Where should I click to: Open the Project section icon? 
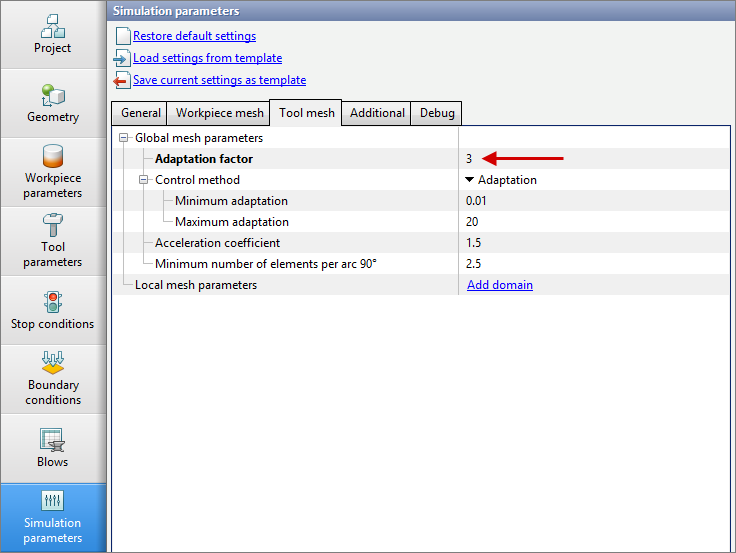click(53, 26)
